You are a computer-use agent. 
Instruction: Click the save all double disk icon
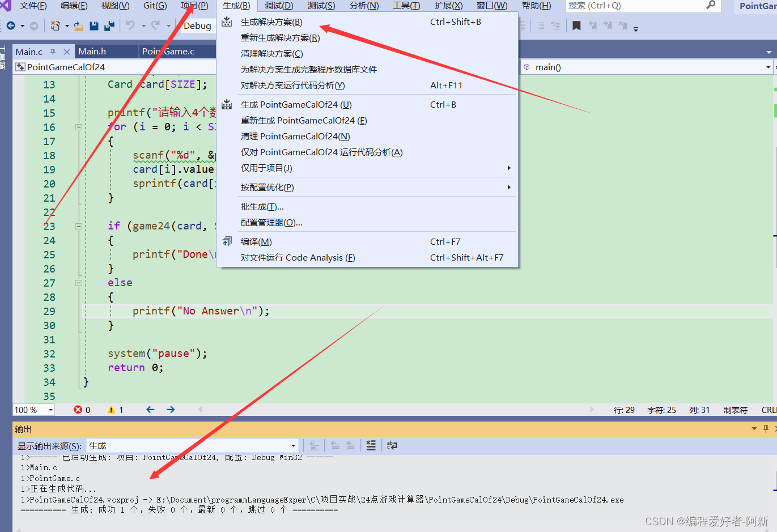coord(109,26)
